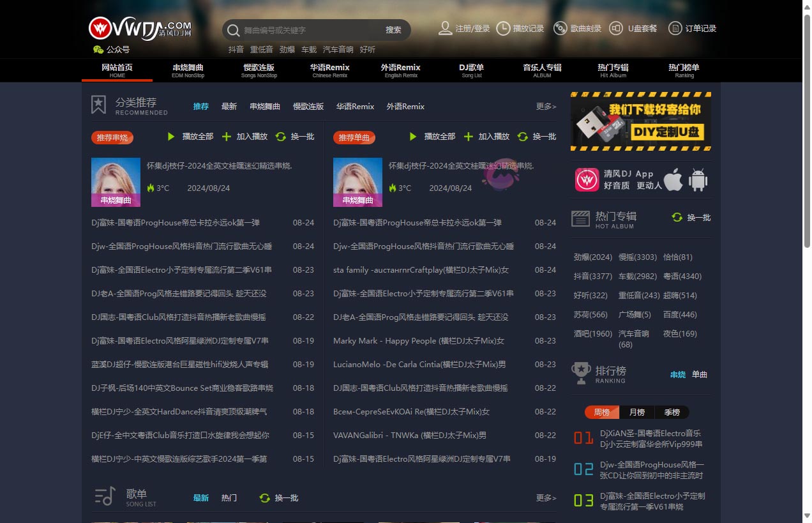Play all 推荐串烧 with green play icon
This screenshot has width=812, height=523.
[x=170, y=136]
